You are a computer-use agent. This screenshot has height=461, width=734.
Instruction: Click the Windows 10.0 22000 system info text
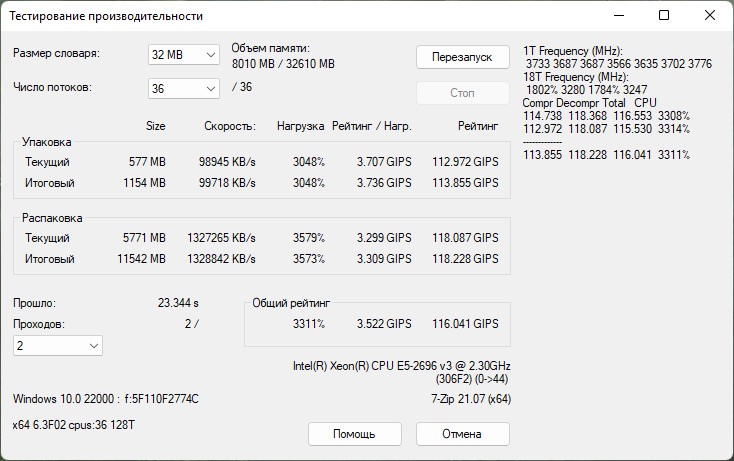[106, 399]
